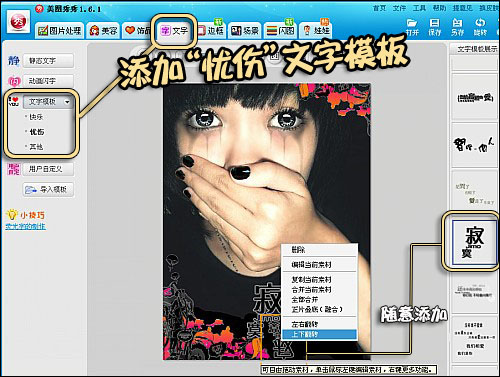This screenshot has height=377, width=500.
Task: Choose 删除 from the context menu
Action: (320, 250)
